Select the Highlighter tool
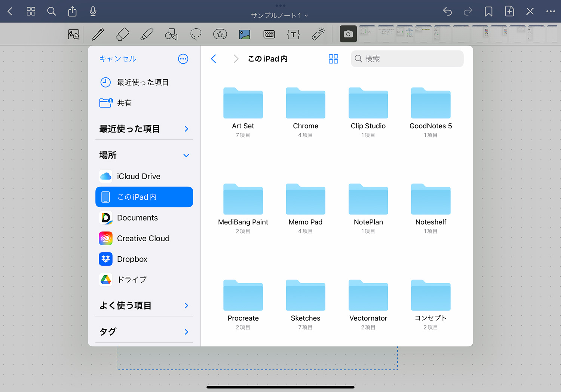This screenshot has width=561, height=392. click(147, 34)
